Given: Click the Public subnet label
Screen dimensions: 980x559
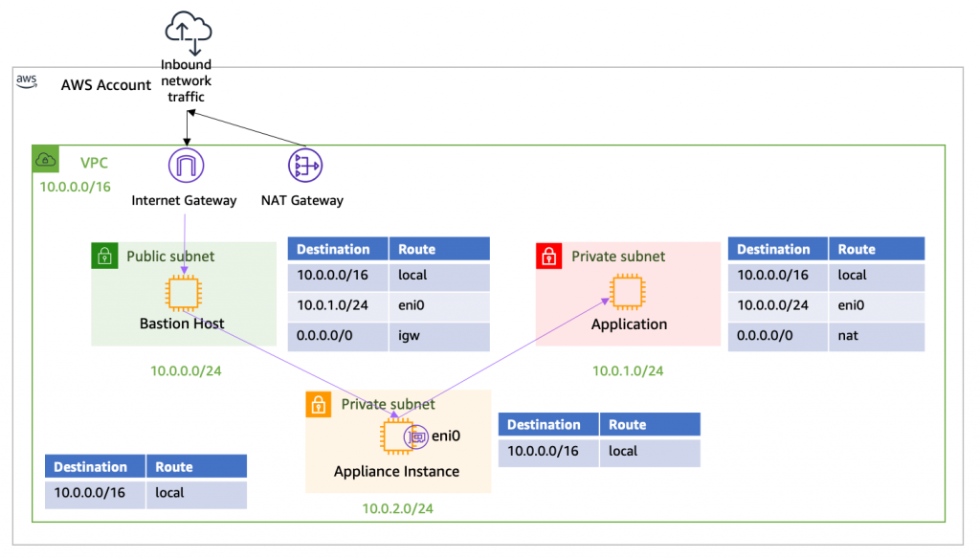Looking at the screenshot, I should (169, 256).
